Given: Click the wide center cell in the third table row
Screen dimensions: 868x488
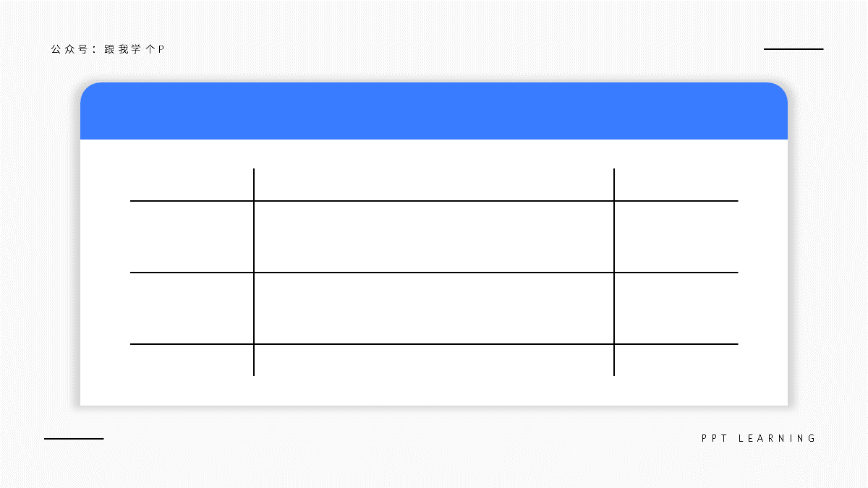Looking at the screenshot, I should [434, 308].
